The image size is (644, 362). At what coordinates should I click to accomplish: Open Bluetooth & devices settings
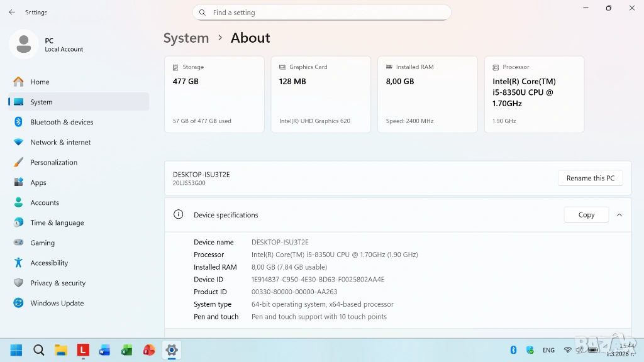point(62,122)
